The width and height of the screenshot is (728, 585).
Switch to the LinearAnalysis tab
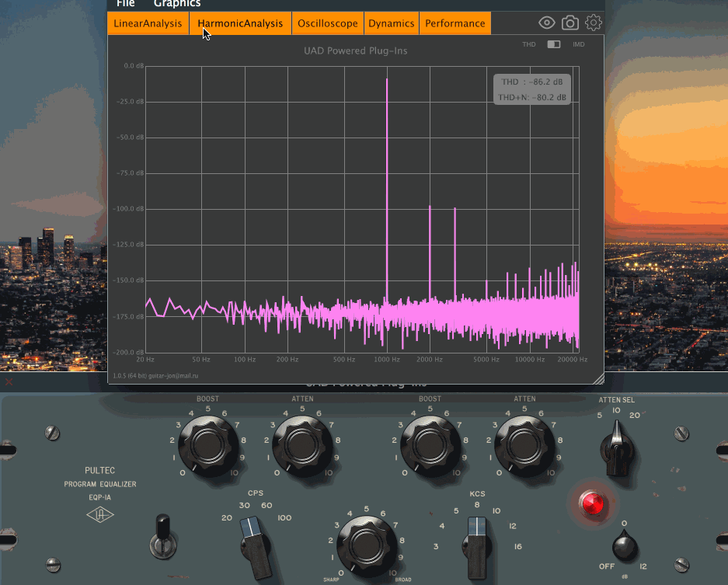(x=148, y=23)
